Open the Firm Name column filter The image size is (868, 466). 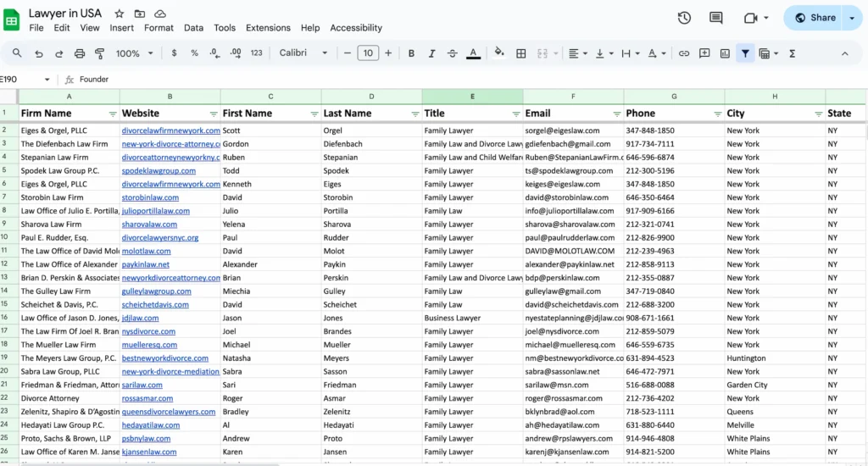click(113, 114)
